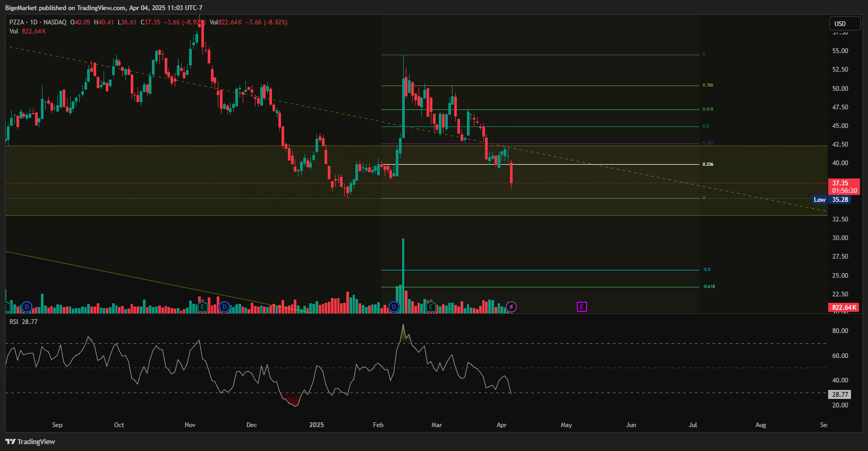The width and height of the screenshot is (868, 451).
Task: Click the 1D interval label in the legend
Action: pyautogui.click(x=34, y=22)
